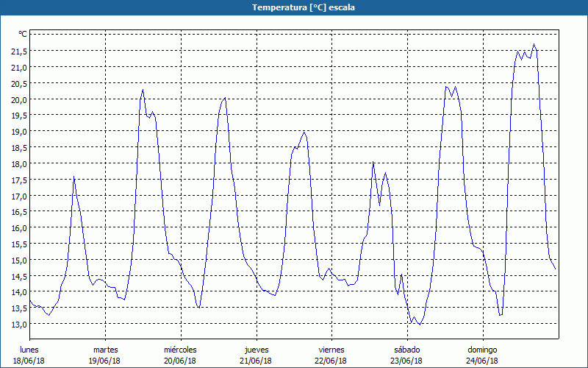Screen dimensions: 588x368
Task: Click the 20,0 y-axis label
Action: point(19,99)
